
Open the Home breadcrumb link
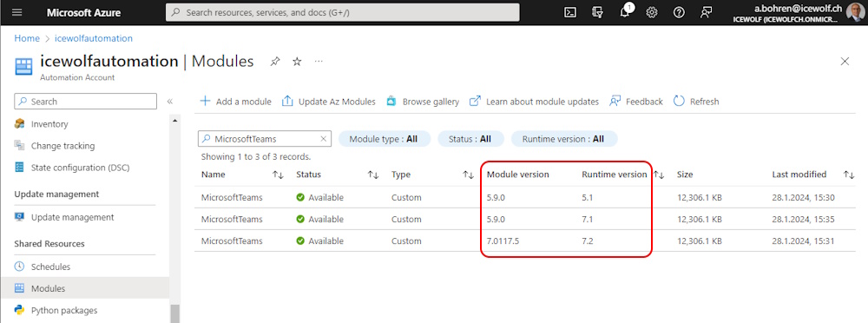pos(27,38)
